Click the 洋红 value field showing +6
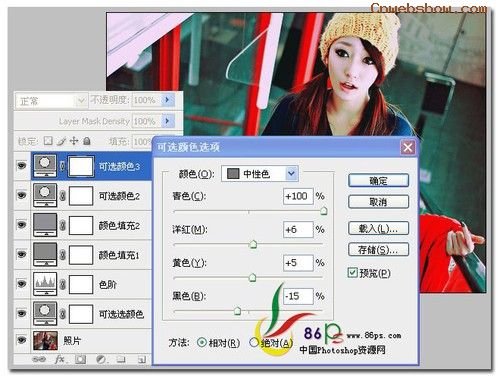 tap(298, 229)
